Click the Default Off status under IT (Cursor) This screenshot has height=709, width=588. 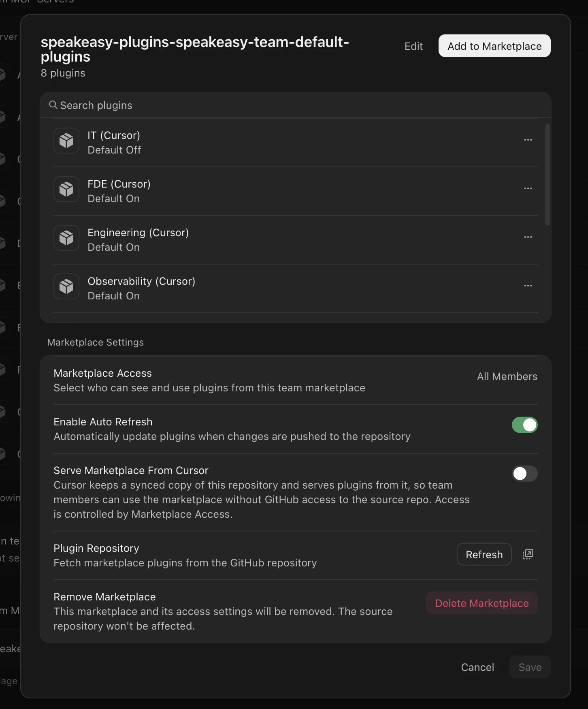coord(114,150)
